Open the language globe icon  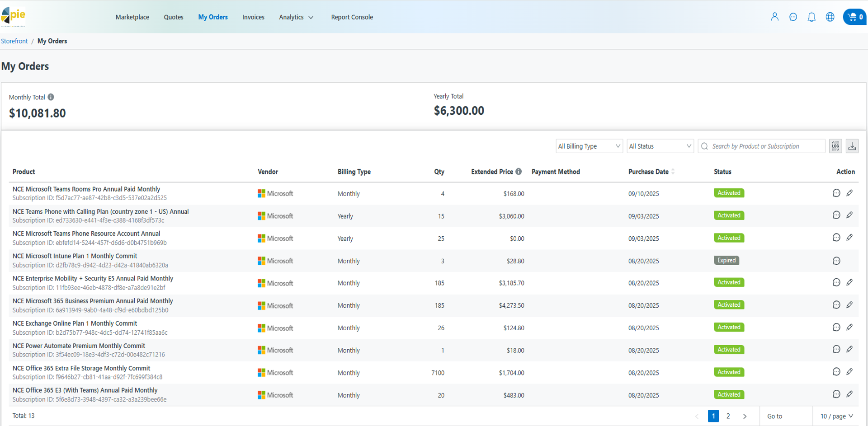(x=830, y=17)
